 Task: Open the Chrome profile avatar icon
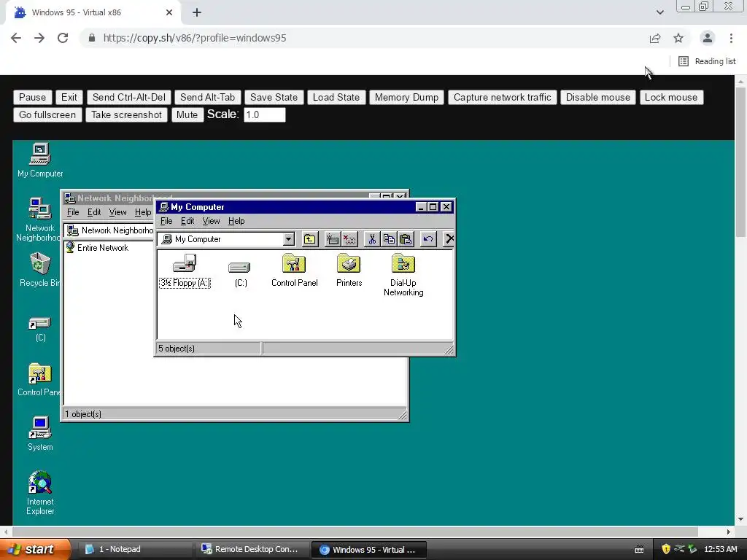tap(708, 38)
